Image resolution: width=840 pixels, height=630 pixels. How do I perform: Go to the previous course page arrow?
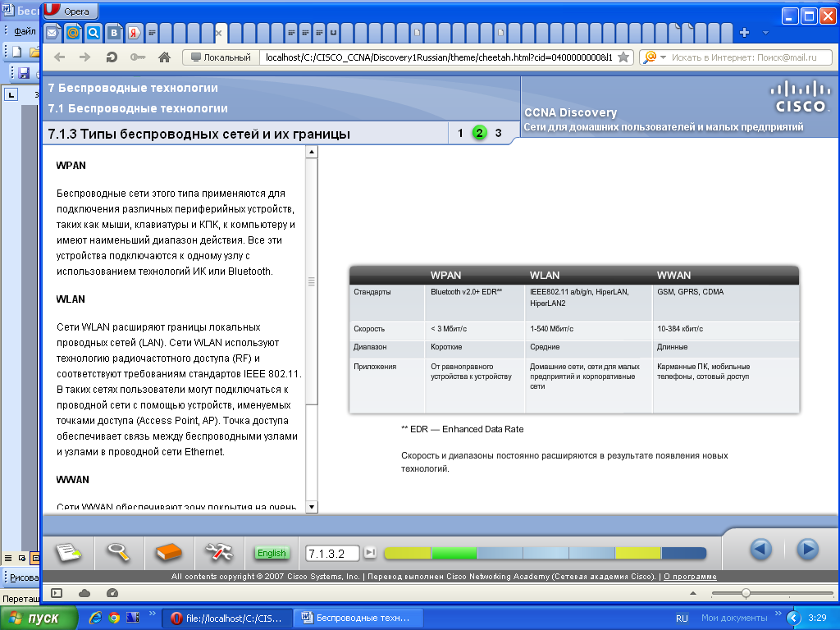tap(760, 550)
